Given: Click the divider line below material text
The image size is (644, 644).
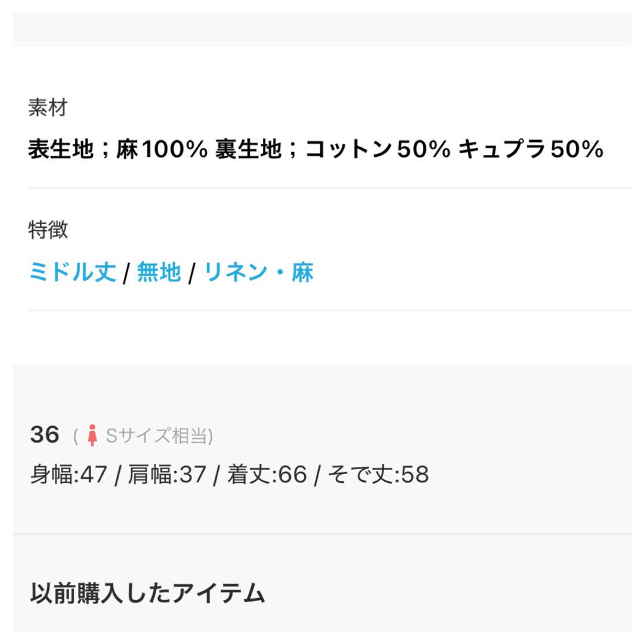Looking at the screenshot, I should coord(330,188).
